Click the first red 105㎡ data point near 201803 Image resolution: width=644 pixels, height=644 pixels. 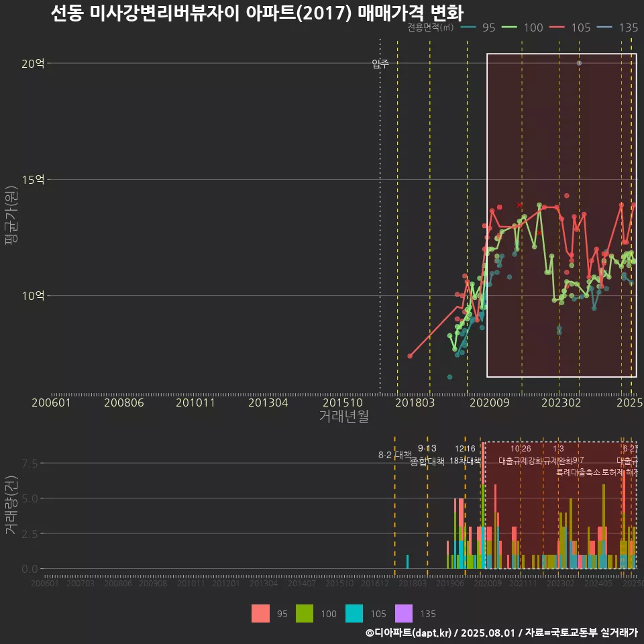coord(410,356)
